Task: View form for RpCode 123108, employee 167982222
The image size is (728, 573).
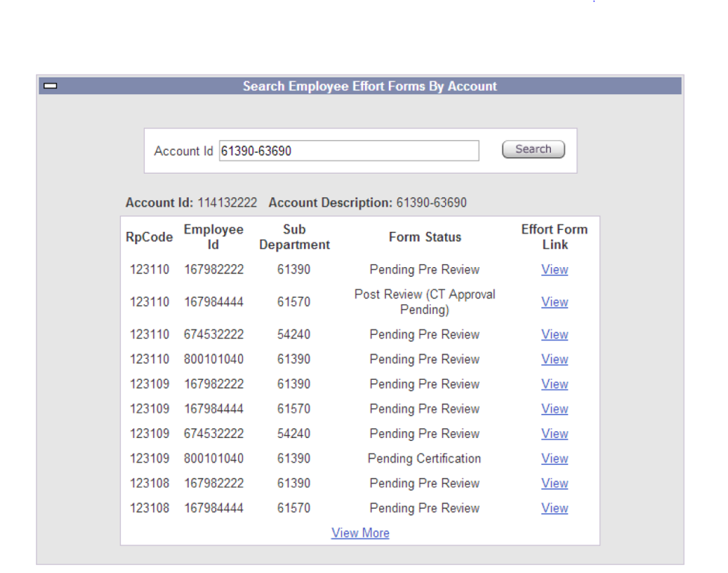Action: [x=554, y=483]
